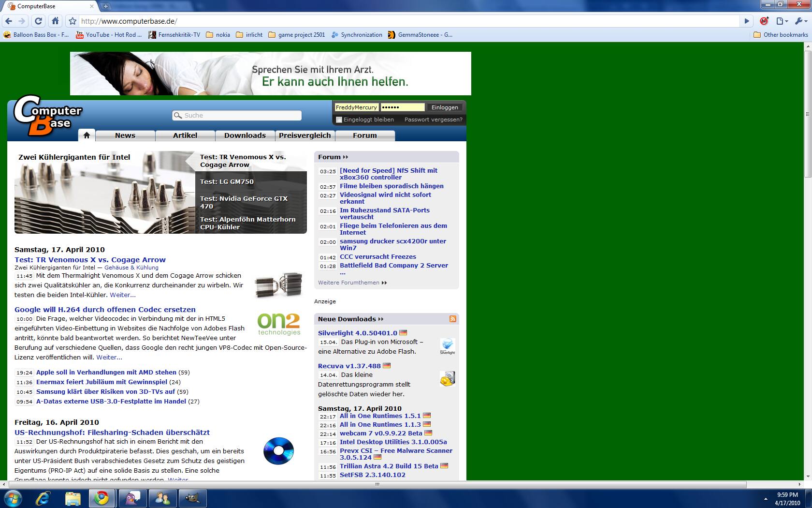The width and height of the screenshot is (812, 508).
Task: Open the wrench settings menu
Action: pos(800,21)
